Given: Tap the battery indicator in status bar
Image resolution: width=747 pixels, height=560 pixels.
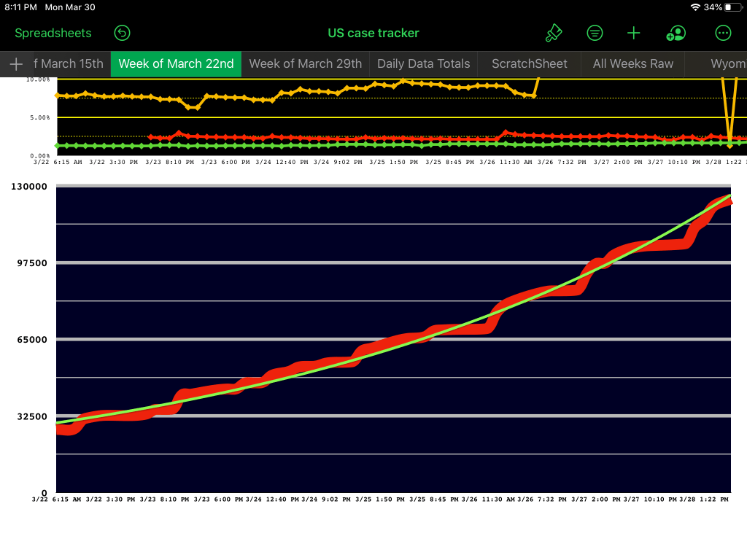Looking at the screenshot, I should click(x=732, y=7).
